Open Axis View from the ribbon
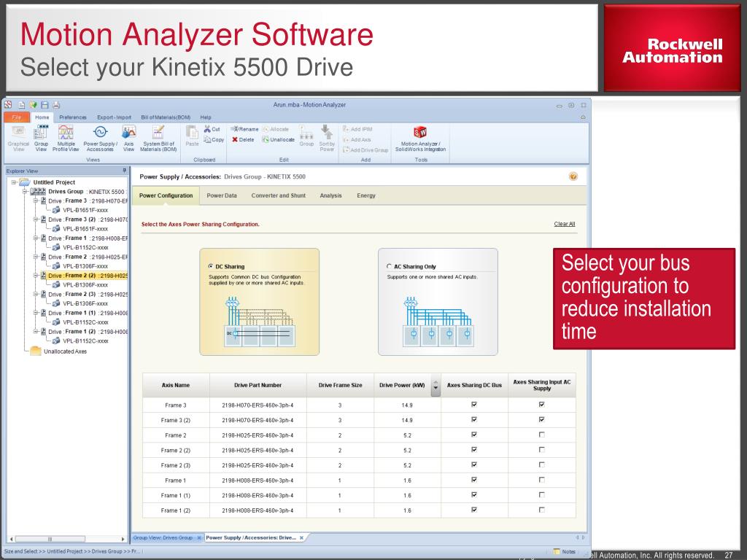The width and height of the screenshot is (747, 560). 128,138
